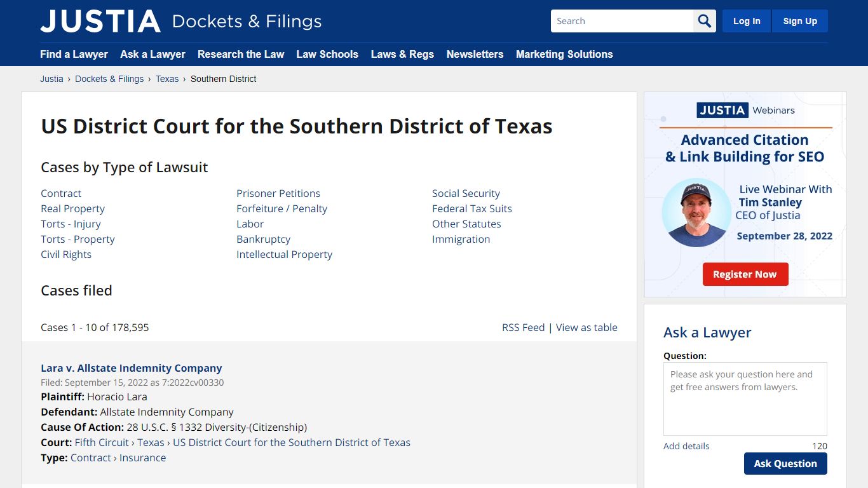Open Intellectual Property cases

(284, 254)
